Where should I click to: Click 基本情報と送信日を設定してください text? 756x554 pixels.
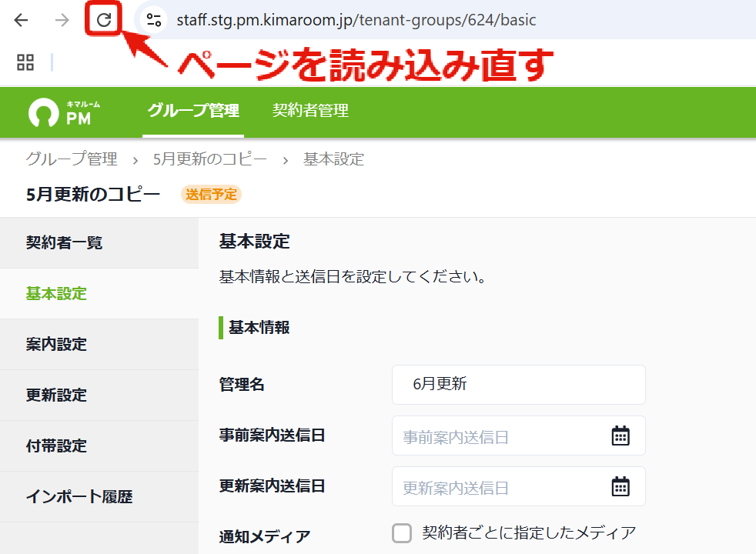pos(353,276)
